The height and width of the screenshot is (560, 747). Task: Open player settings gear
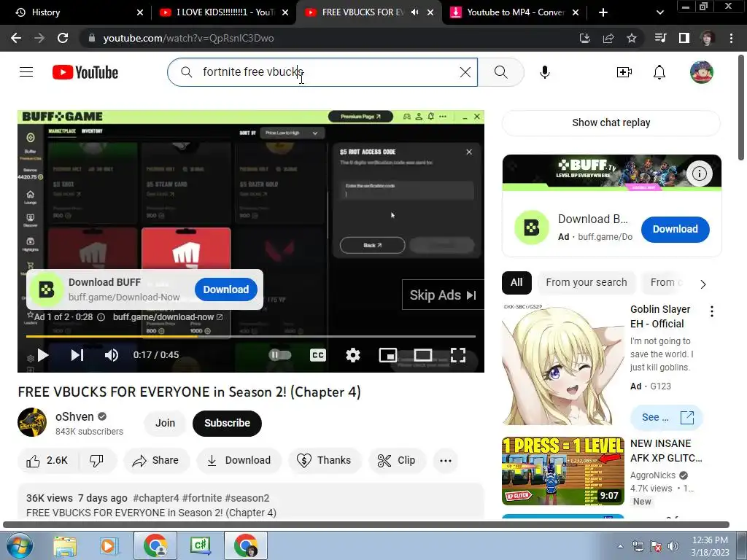(x=352, y=355)
